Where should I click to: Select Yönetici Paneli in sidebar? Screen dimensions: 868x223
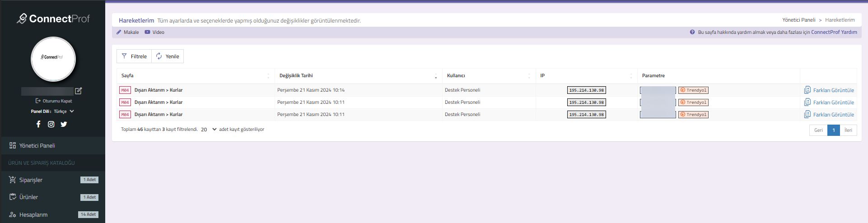(x=37, y=146)
